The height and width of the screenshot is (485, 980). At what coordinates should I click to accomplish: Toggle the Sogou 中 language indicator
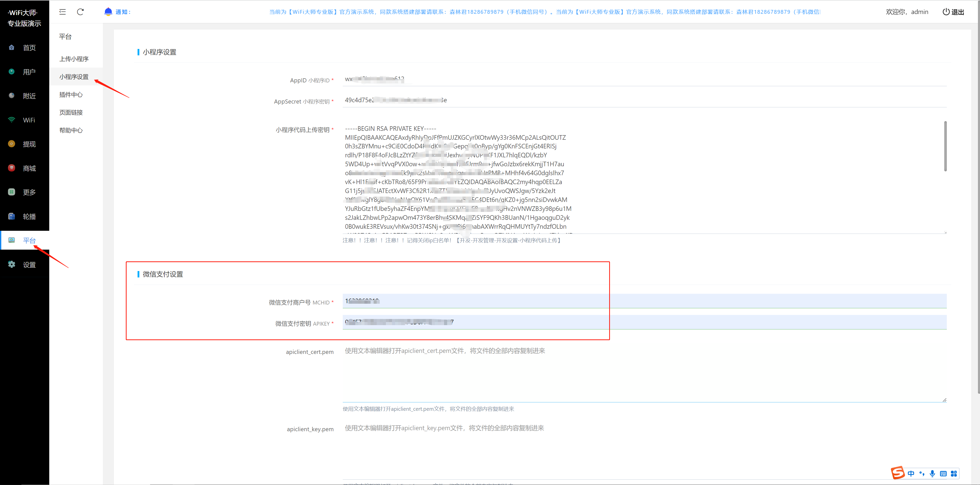click(911, 474)
